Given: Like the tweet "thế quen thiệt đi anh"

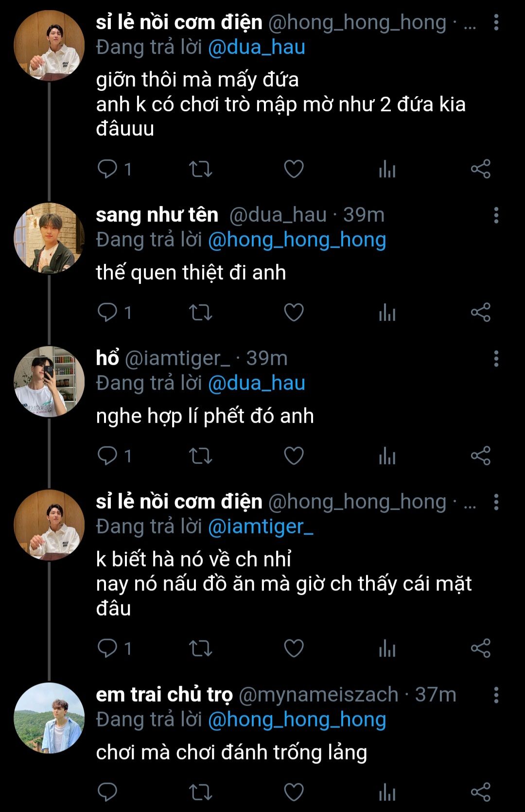Looking at the screenshot, I should pos(294,312).
